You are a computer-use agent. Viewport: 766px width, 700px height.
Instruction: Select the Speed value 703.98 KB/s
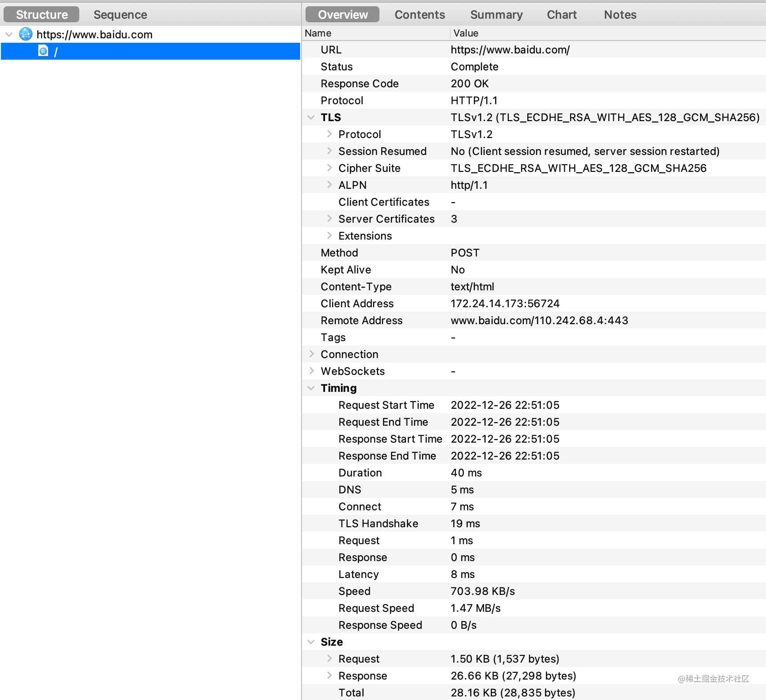tap(483, 591)
